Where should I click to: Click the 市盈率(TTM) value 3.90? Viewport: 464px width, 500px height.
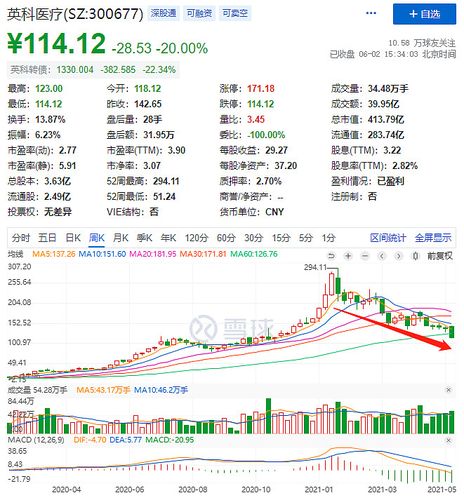pos(176,150)
